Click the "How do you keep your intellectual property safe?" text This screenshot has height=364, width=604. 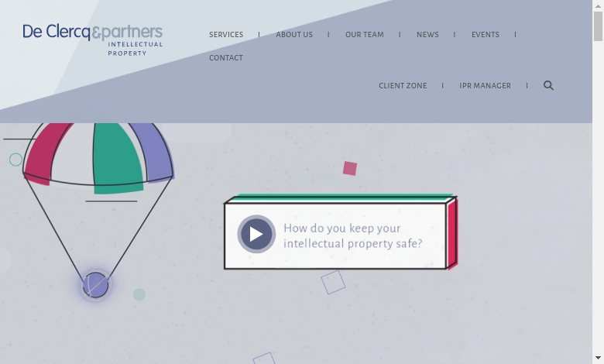pos(353,235)
